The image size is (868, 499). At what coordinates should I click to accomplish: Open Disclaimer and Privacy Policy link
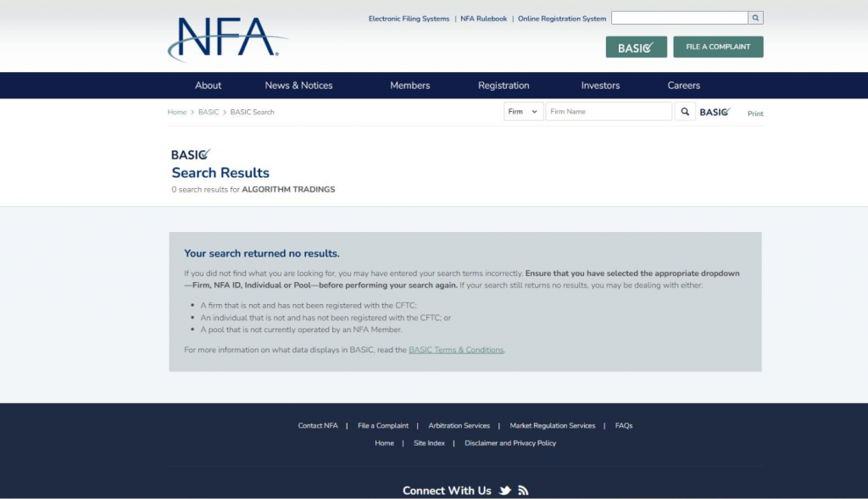point(509,443)
